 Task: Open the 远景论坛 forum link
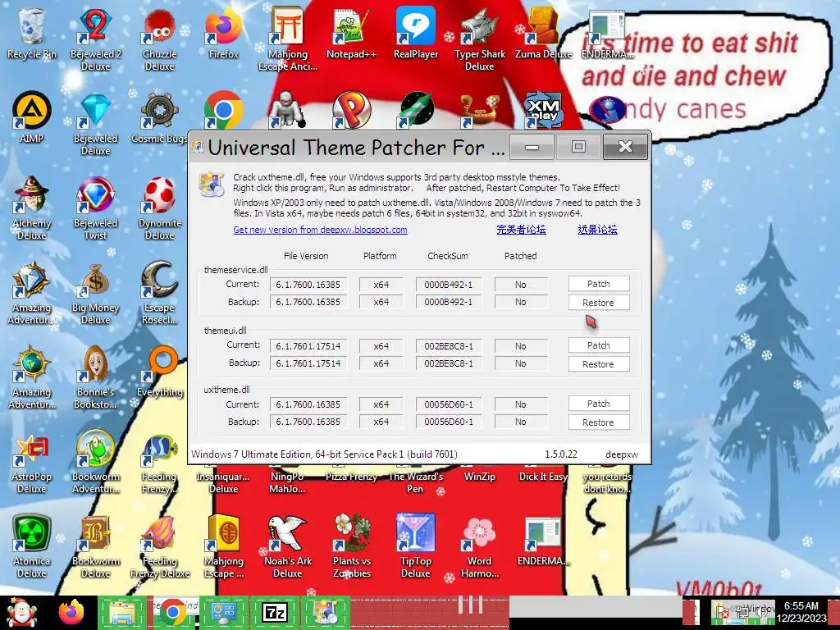click(598, 230)
